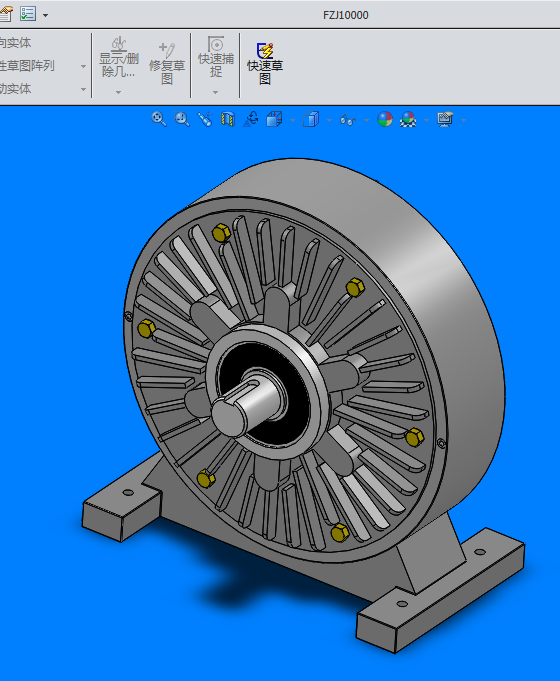Click the 显示/删除几... relations command
The height and width of the screenshot is (681, 560).
click(119, 58)
